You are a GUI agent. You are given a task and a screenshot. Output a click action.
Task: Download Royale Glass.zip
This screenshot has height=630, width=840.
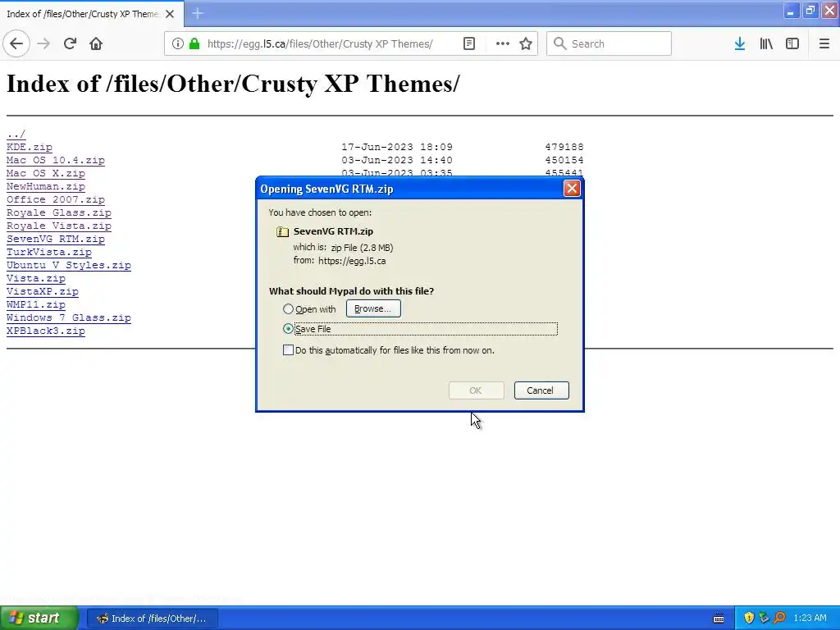point(59,212)
